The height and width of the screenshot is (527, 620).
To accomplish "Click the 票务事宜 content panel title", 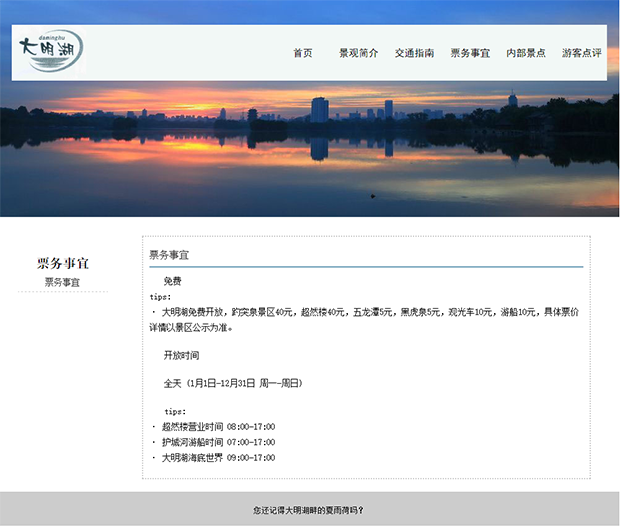I will [x=169, y=255].
